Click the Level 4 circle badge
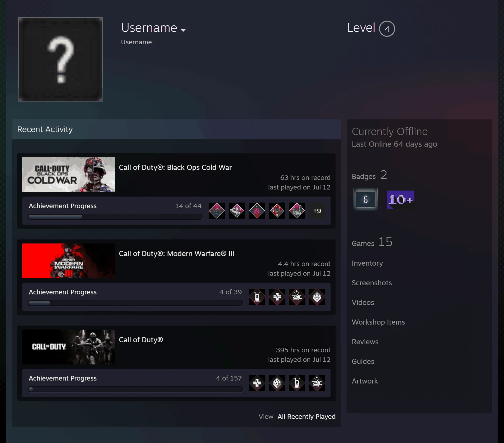504x443 pixels. pos(387,29)
